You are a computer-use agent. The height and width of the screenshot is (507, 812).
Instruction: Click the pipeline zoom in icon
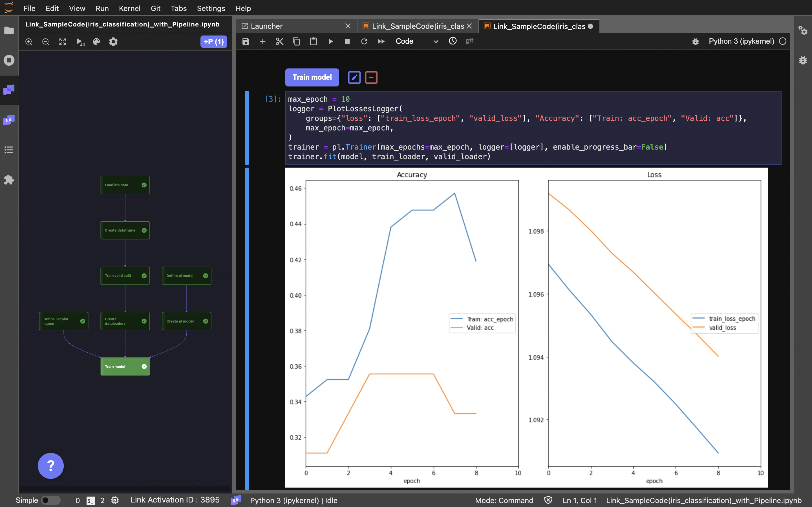click(29, 42)
